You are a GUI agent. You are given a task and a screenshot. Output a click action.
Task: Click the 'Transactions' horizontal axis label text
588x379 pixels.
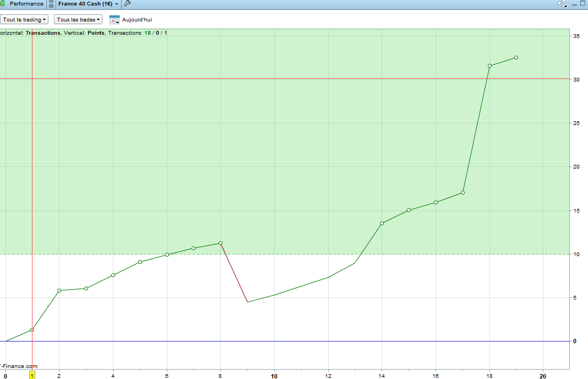pos(43,33)
